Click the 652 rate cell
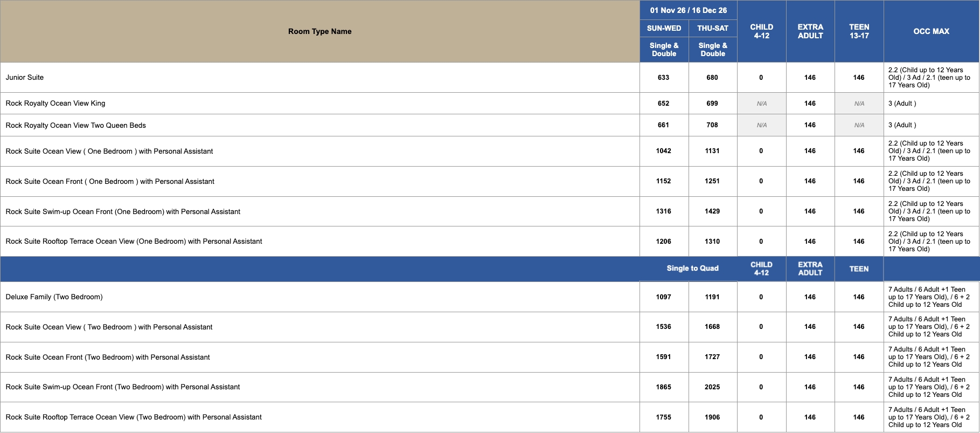The image size is (980, 433). point(664,104)
